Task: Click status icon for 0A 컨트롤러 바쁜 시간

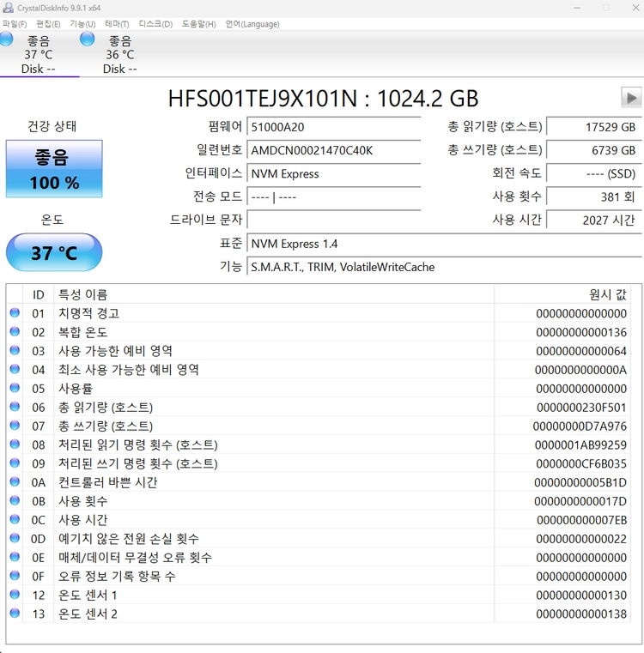Action: tap(15, 482)
